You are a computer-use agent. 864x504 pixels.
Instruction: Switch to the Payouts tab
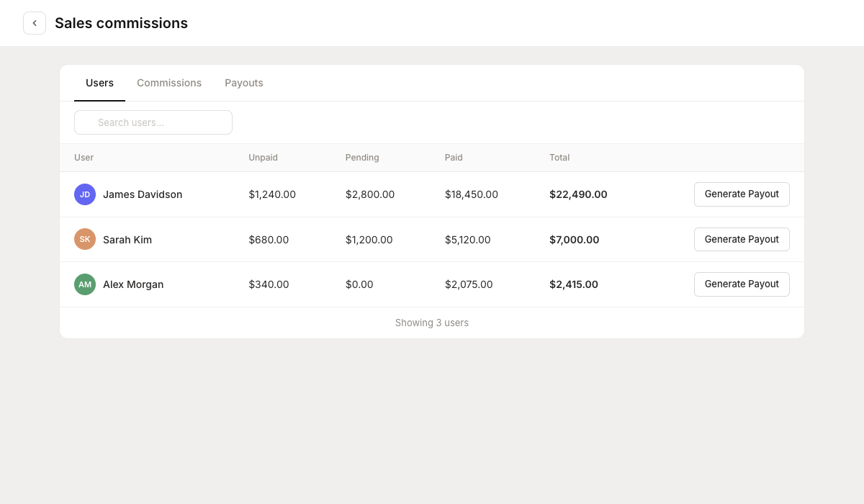244,83
